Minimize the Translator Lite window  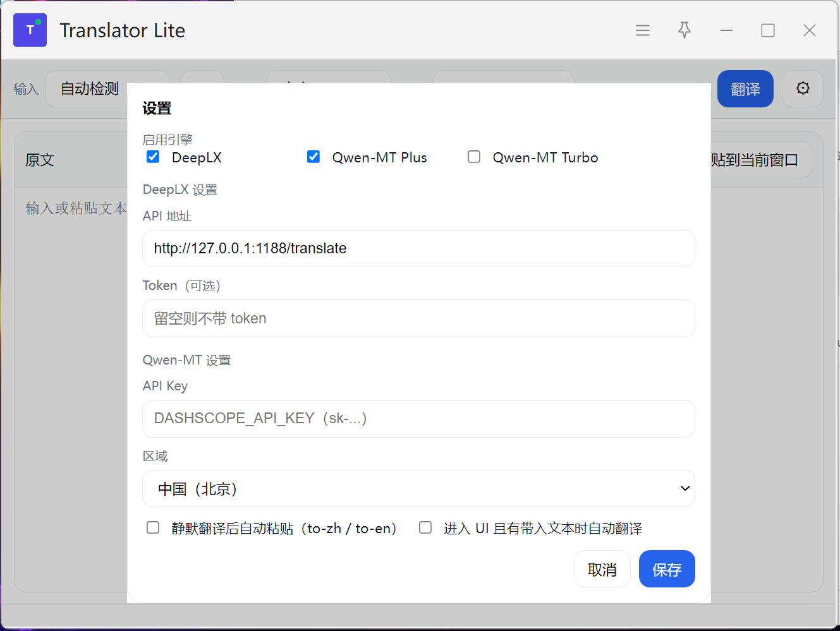coord(726,30)
